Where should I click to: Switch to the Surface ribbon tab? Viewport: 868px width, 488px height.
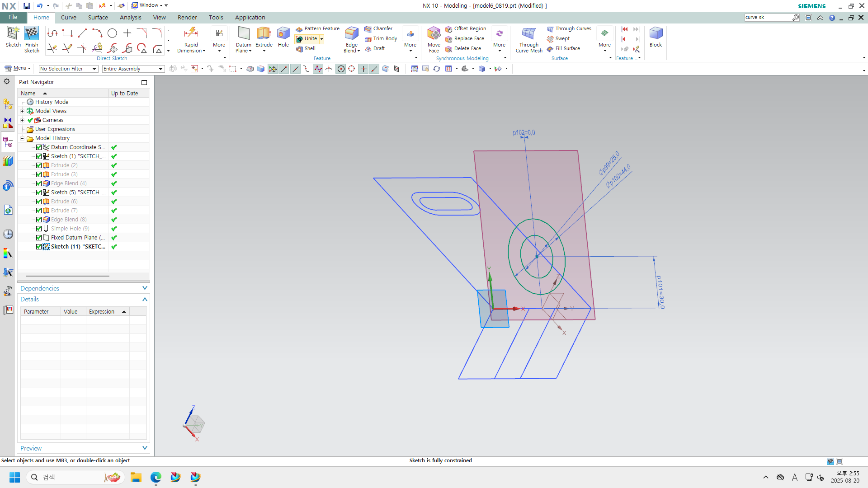pos(98,18)
